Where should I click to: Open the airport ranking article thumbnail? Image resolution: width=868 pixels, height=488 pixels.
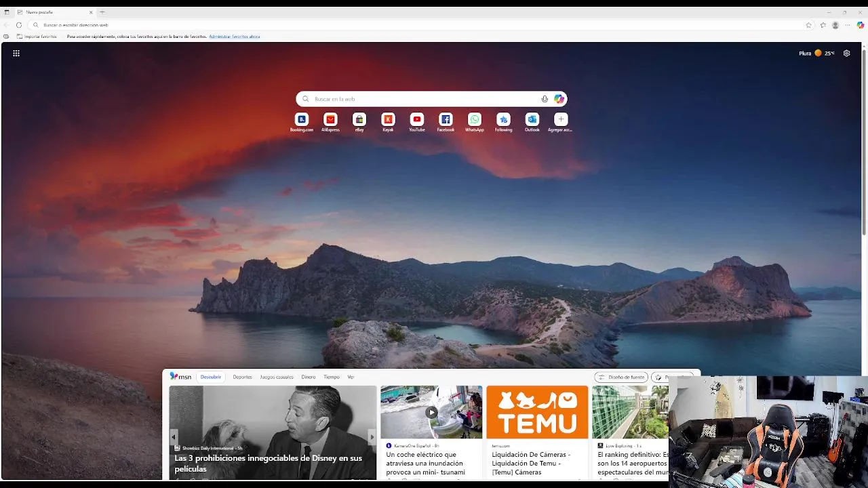pos(630,412)
